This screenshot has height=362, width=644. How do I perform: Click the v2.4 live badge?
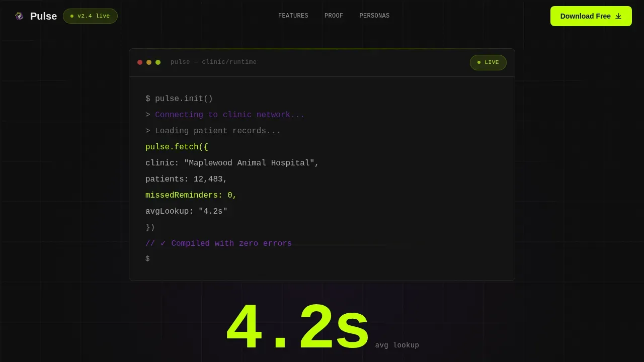pos(90,16)
